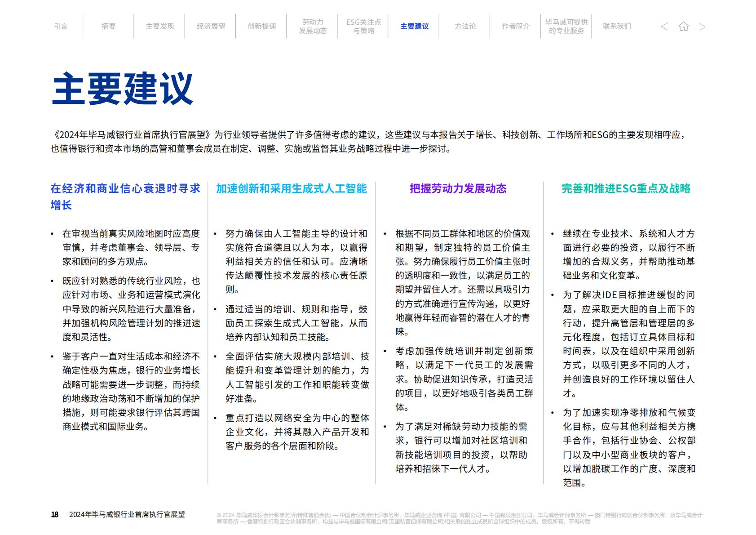Image resolution: width=756 pixels, height=535 pixels.
Task: Click footer title 2024年毕马威银行业首席执行官展望
Action: coord(127,514)
